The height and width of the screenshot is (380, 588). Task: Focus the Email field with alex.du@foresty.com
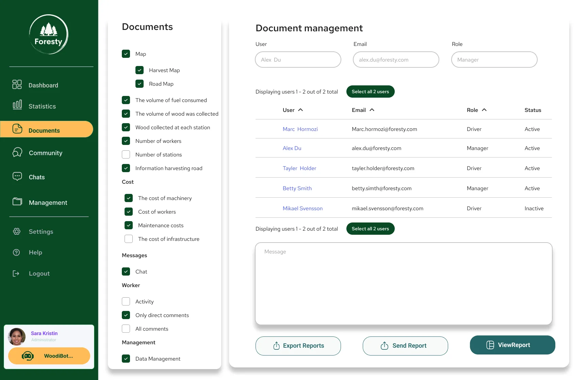(396, 60)
